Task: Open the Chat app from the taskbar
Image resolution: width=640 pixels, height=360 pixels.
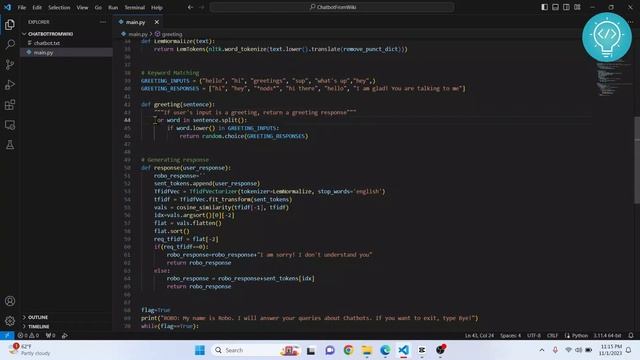Action: coord(330,350)
